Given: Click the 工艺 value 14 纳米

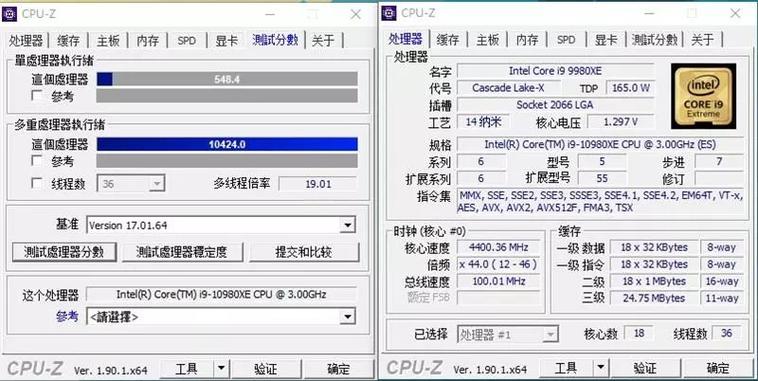Looking at the screenshot, I should (x=483, y=122).
